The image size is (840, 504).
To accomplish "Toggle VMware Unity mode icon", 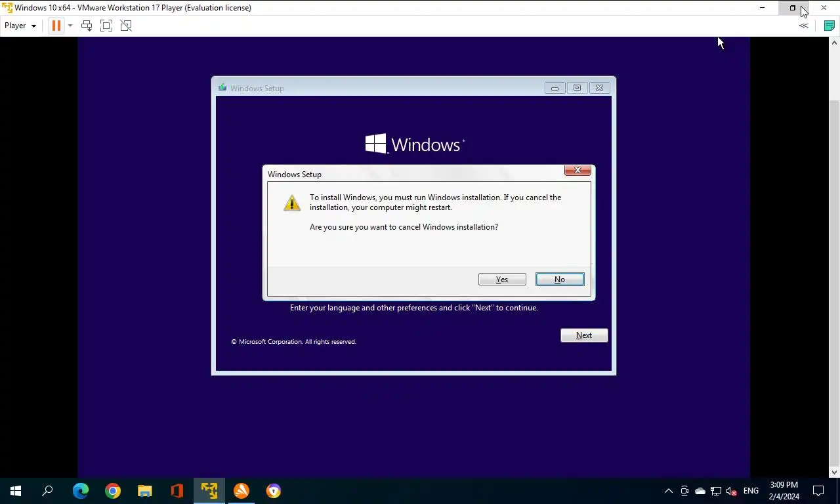I will 126,26.
